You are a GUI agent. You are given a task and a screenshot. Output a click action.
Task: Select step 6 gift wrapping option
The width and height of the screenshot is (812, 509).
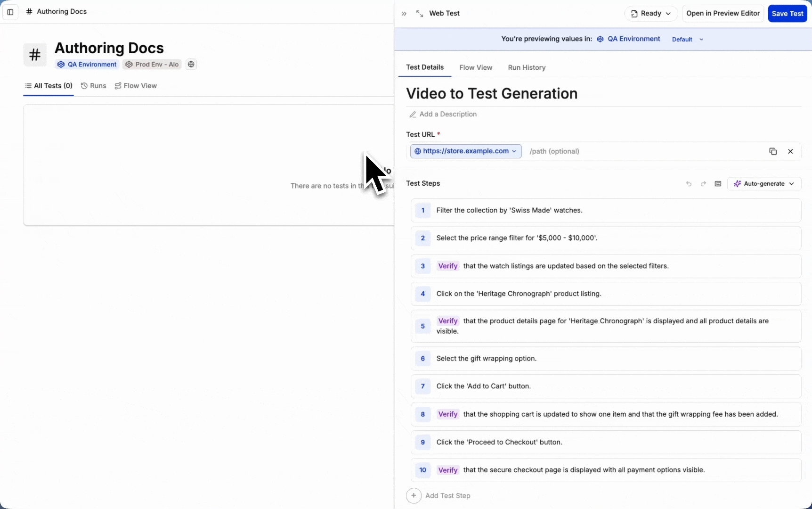point(606,359)
